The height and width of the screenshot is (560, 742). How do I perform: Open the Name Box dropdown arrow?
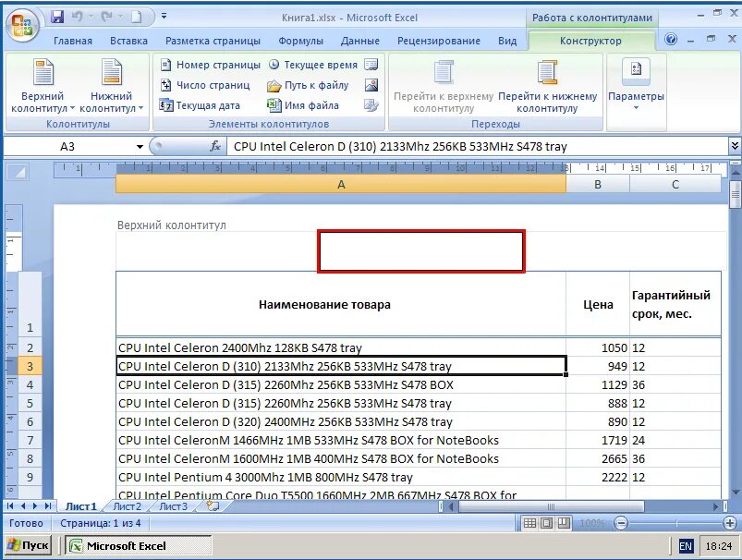coord(140,147)
